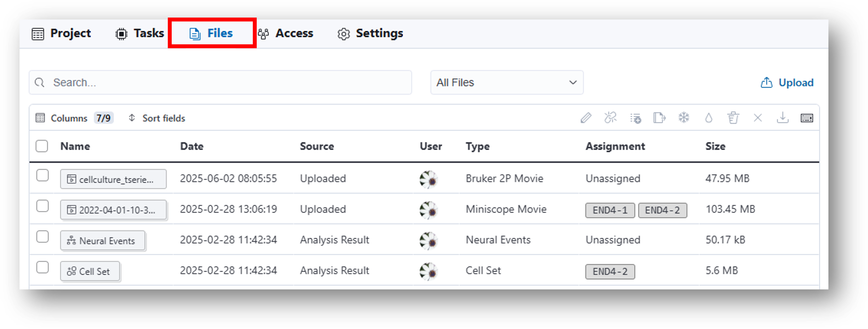
Task: Click the download arrow icon
Action: pos(782,118)
